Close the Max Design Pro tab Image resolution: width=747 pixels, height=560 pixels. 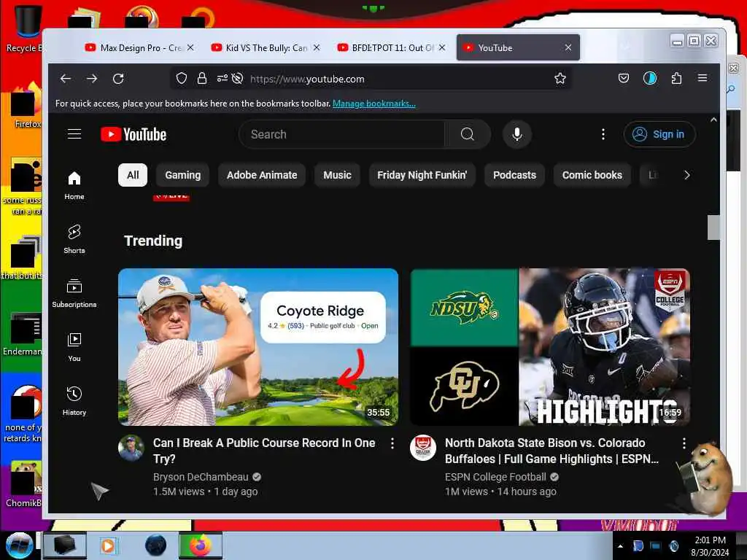[190, 47]
